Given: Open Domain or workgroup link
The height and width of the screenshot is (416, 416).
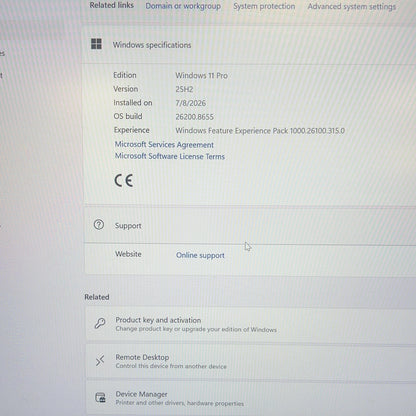Looking at the screenshot, I should point(183,6).
